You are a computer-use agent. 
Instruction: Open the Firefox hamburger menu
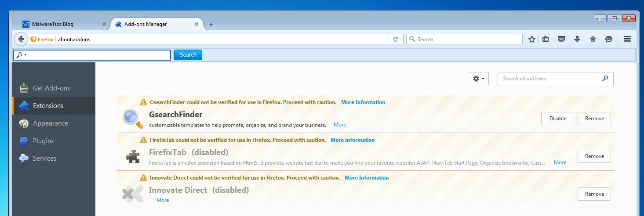(x=627, y=39)
